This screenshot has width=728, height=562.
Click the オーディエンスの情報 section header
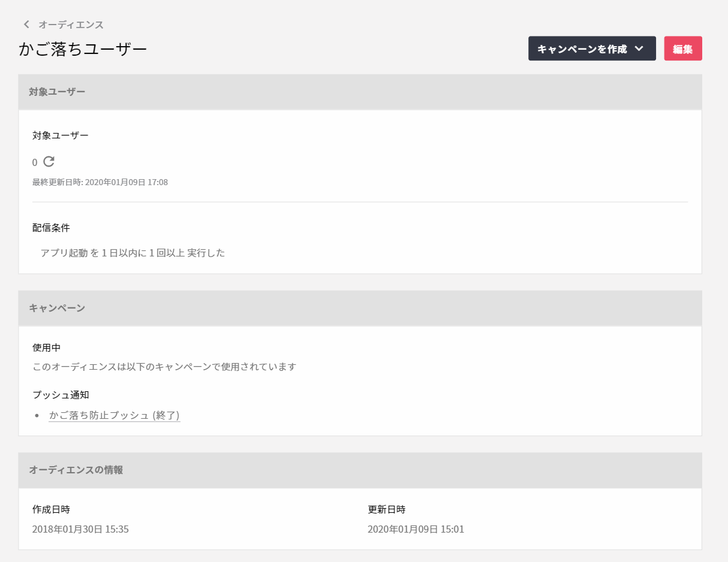click(360, 470)
